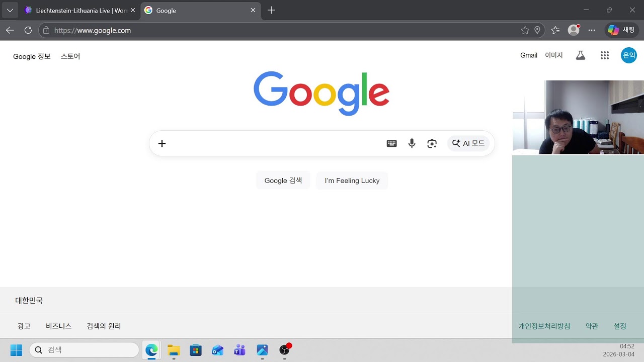The width and height of the screenshot is (644, 362).
Task: Visit the 스토어 link
Action: (x=70, y=56)
